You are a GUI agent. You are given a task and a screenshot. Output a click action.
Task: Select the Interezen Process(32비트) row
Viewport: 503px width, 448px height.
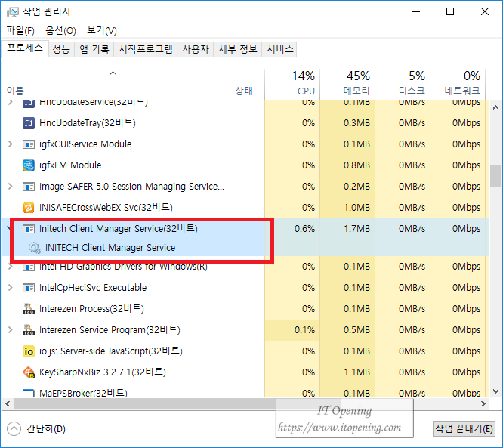coord(245,309)
